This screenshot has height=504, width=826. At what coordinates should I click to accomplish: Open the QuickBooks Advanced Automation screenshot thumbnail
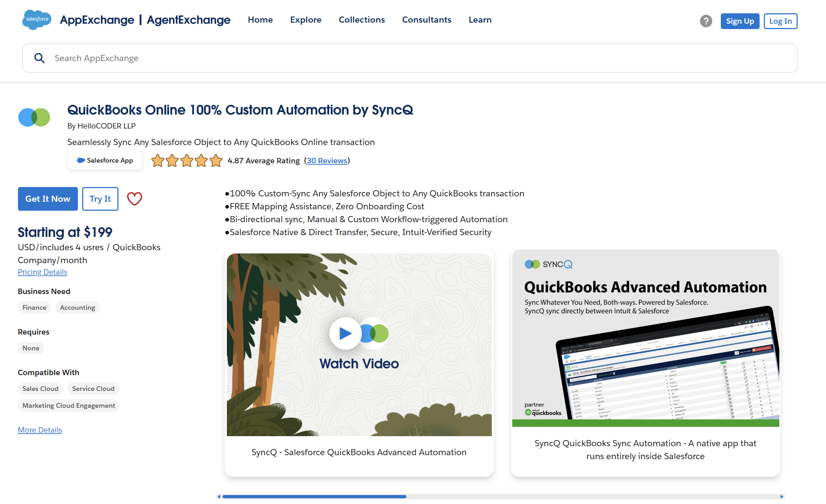tap(645, 338)
